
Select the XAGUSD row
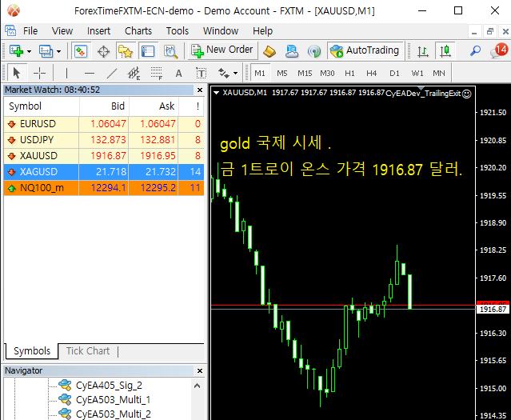104,172
